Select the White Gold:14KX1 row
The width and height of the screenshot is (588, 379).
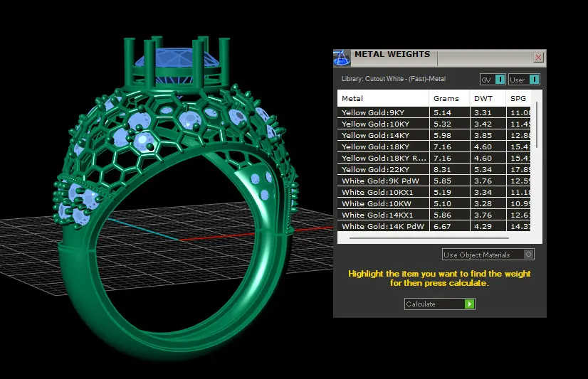click(434, 215)
